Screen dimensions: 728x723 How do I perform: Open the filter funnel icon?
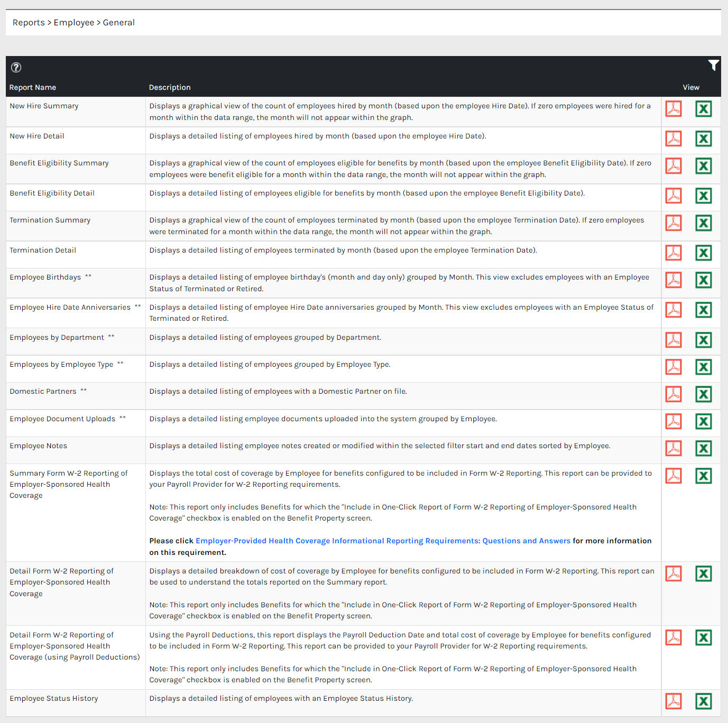click(713, 65)
